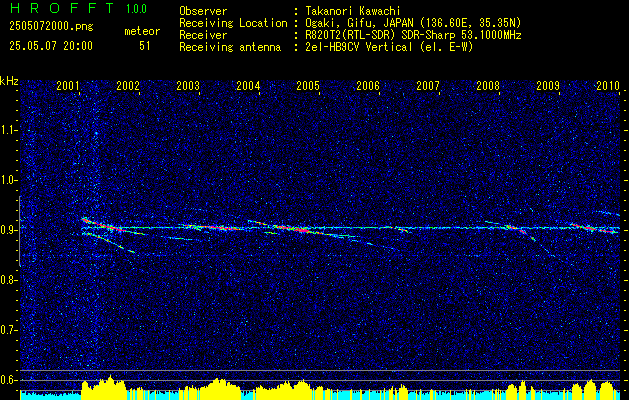Click the HROFFT program title
The height and width of the screenshot is (400, 629).
point(62,8)
